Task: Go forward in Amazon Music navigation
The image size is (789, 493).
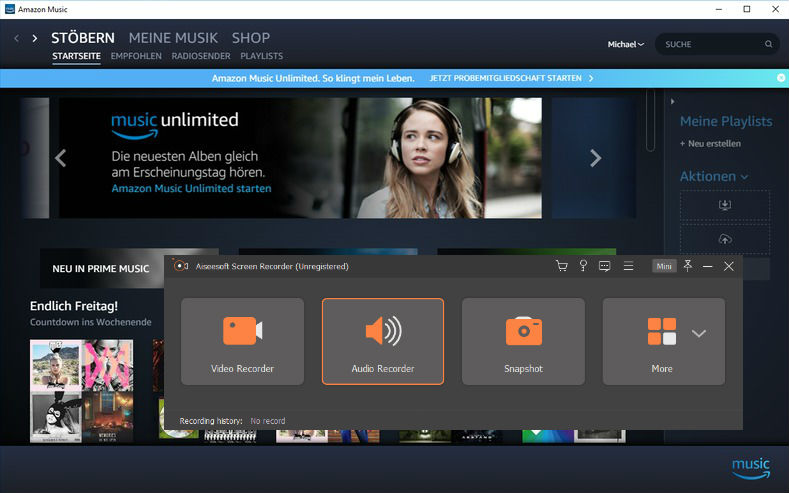Action: tap(34, 38)
